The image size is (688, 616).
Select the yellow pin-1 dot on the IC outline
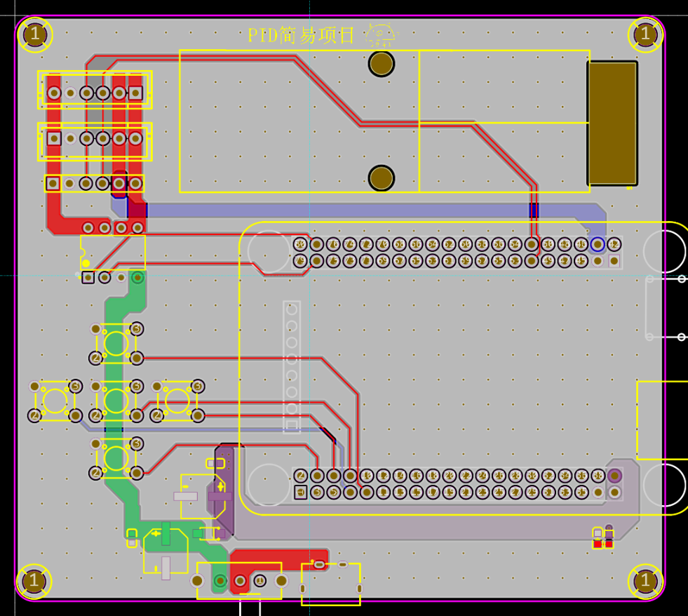point(86,263)
